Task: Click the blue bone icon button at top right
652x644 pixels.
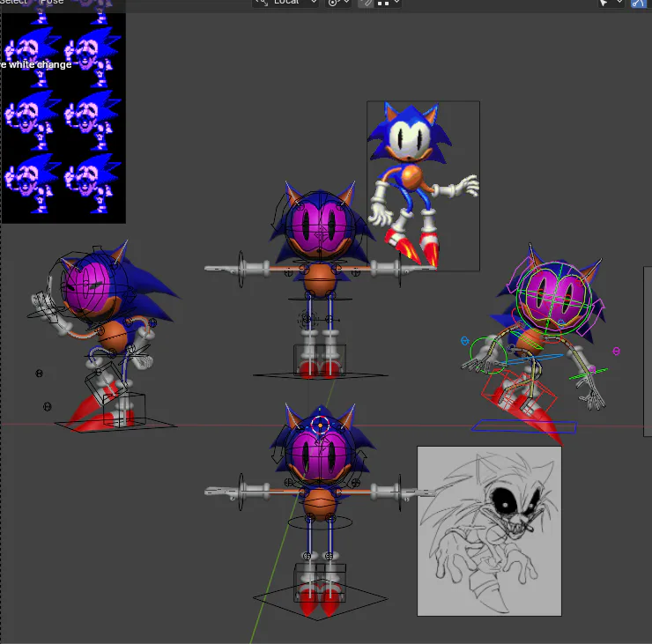Action: [638, 3]
